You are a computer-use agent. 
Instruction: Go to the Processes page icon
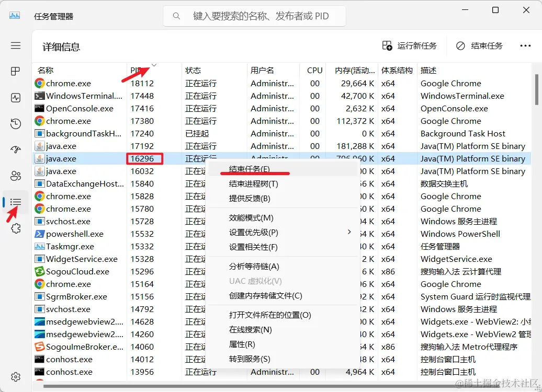pos(16,72)
